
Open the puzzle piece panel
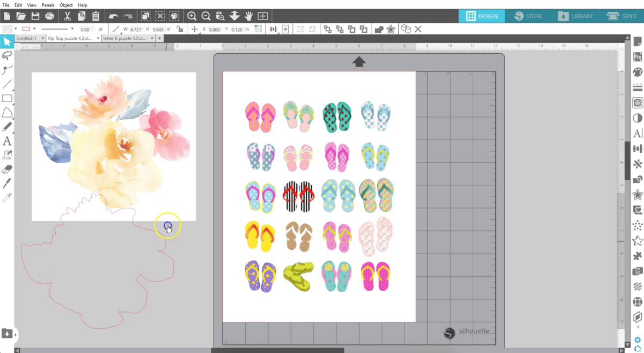[638, 256]
